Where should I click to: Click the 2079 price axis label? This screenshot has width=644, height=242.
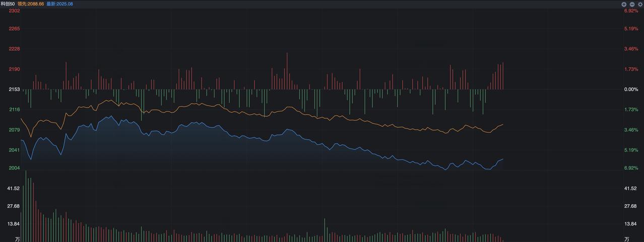(x=14, y=130)
